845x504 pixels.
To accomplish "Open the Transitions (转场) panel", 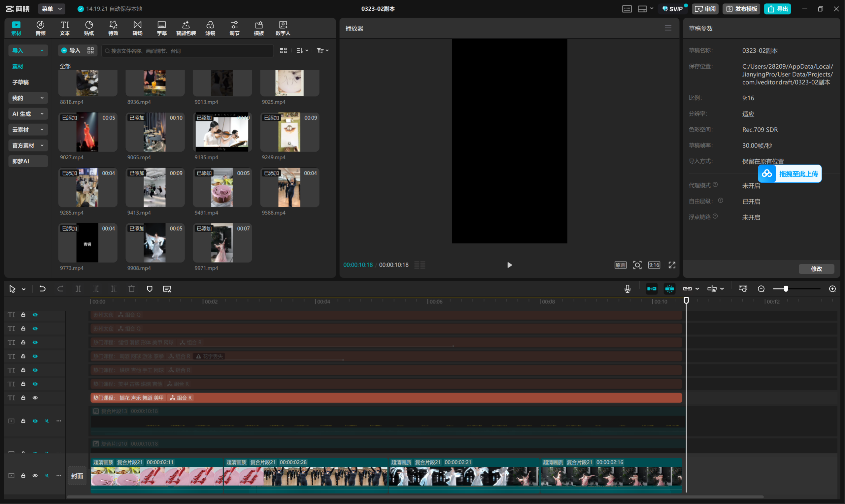I will click(137, 28).
